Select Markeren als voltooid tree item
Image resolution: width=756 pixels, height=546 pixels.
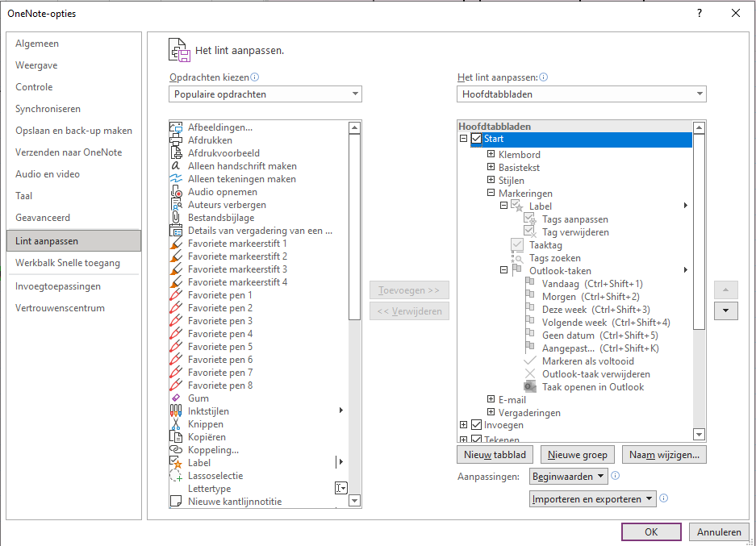pos(588,361)
